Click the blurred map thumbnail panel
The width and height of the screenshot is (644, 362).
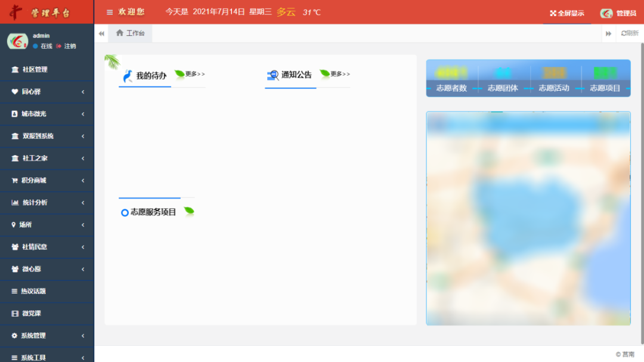[528, 218]
